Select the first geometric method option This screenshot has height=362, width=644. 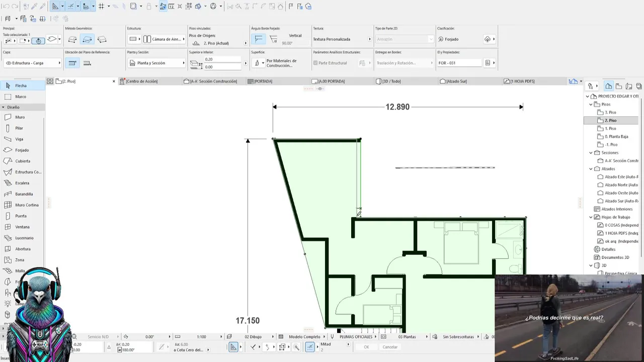point(72,39)
